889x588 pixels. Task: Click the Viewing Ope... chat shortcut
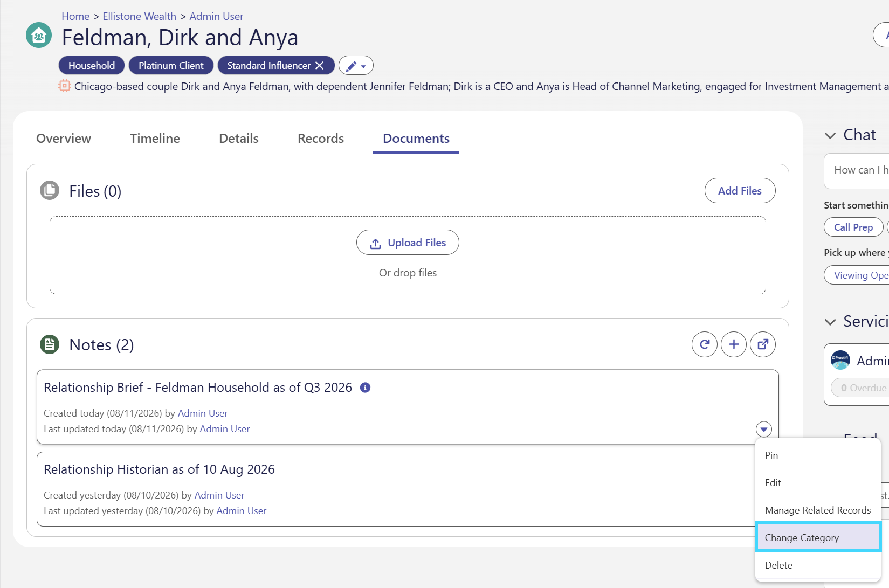click(x=857, y=275)
